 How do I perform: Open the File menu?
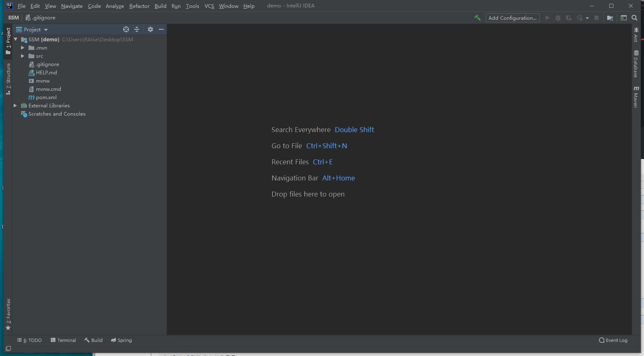click(21, 6)
